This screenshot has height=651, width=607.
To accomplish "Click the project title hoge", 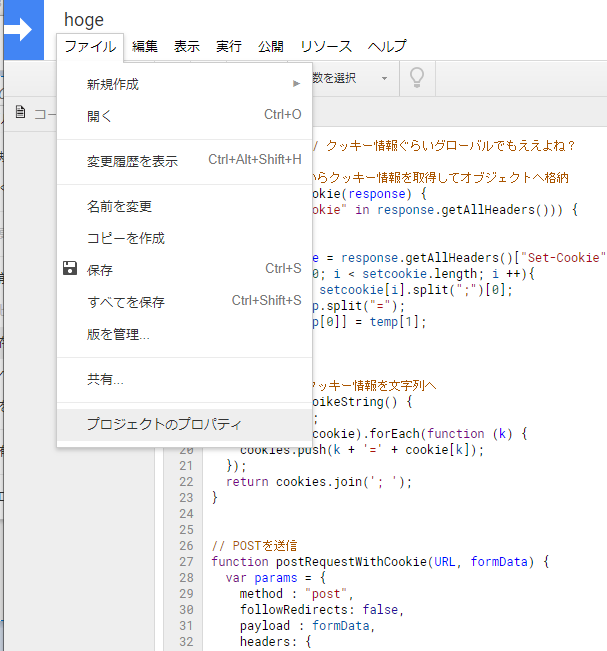I will tap(84, 20).
